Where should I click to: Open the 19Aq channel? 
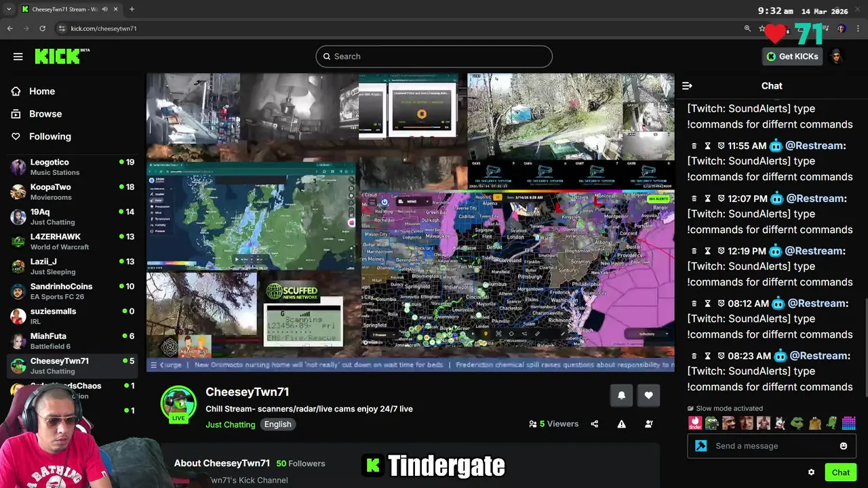(73, 217)
